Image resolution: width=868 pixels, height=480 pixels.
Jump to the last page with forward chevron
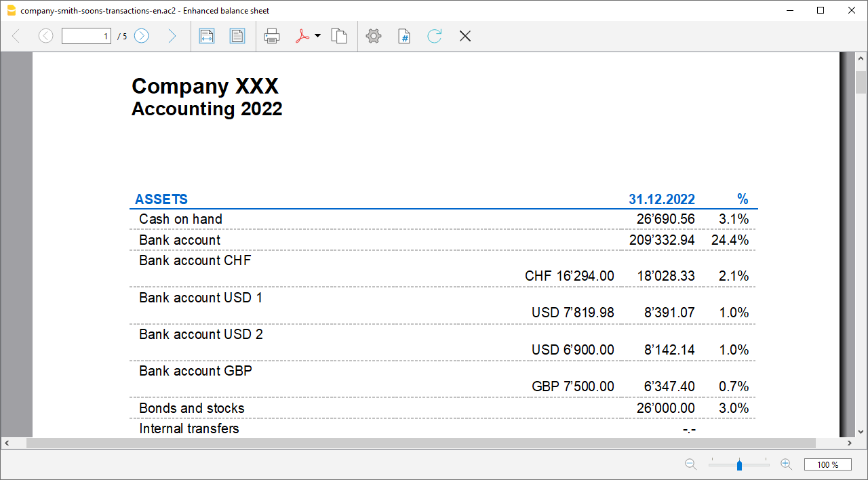pyautogui.click(x=172, y=36)
